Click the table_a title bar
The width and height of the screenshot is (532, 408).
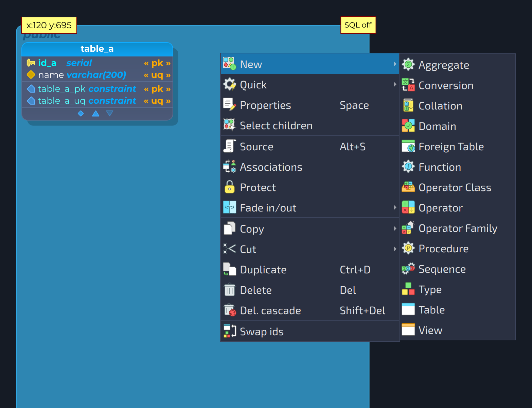[x=97, y=49]
